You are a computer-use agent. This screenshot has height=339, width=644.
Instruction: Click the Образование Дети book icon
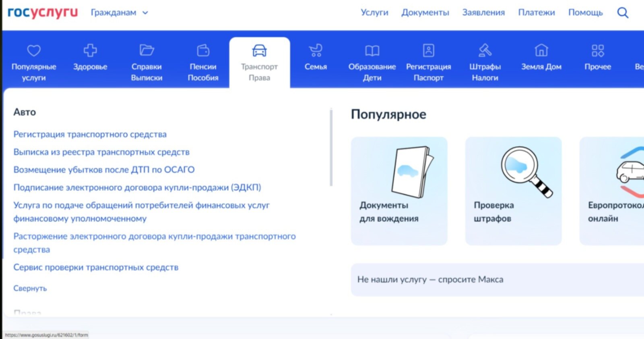pos(372,51)
